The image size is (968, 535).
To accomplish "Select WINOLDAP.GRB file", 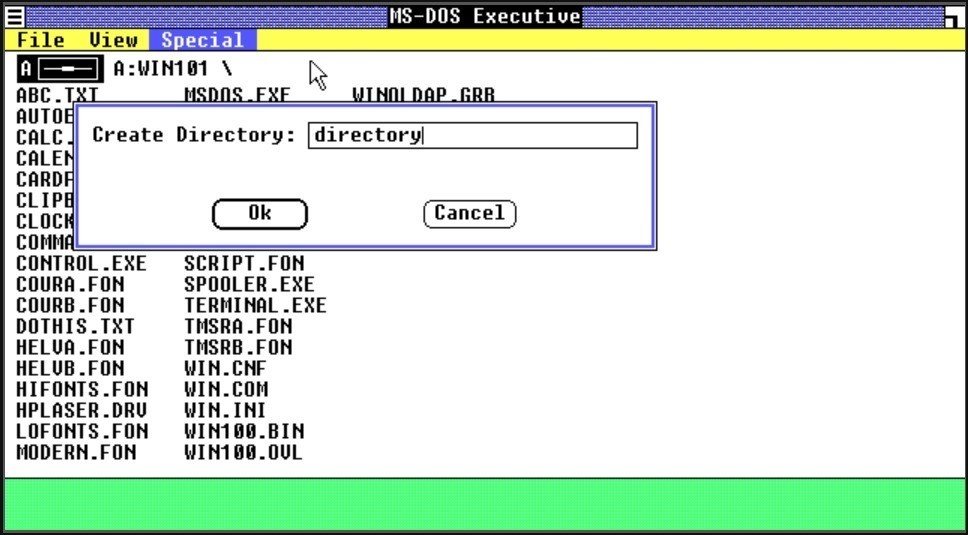I will 424,96.
